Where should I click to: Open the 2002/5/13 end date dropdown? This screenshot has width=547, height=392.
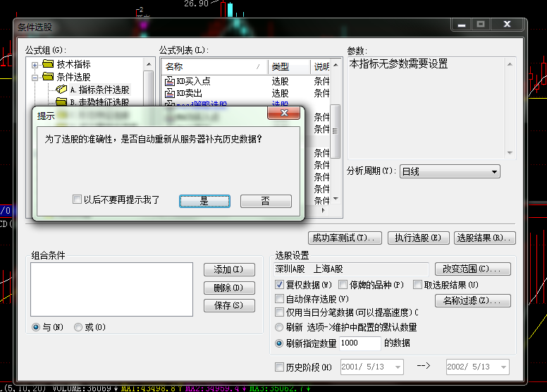click(x=503, y=367)
